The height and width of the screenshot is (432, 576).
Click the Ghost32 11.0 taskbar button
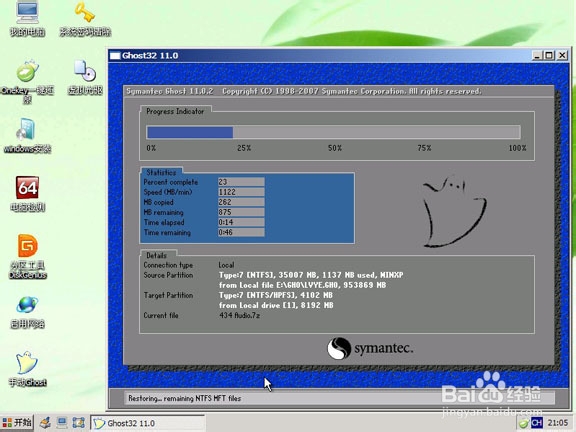coord(147,423)
